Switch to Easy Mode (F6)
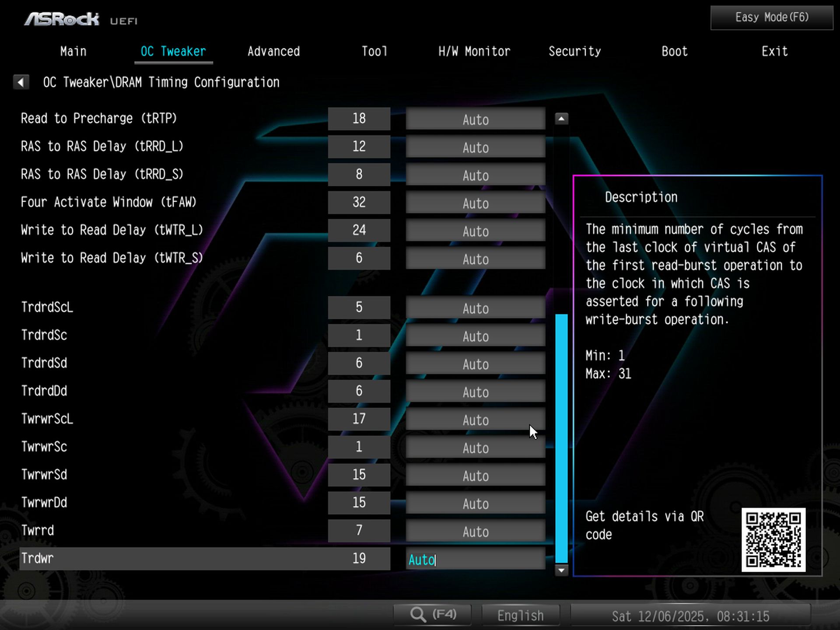The height and width of the screenshot is (630, 840). [770, 17]
